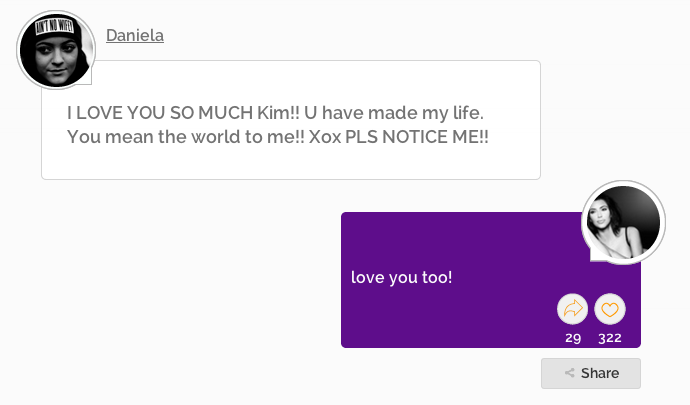
Task: Click the 322 likes count
Action: click(610, 338)
